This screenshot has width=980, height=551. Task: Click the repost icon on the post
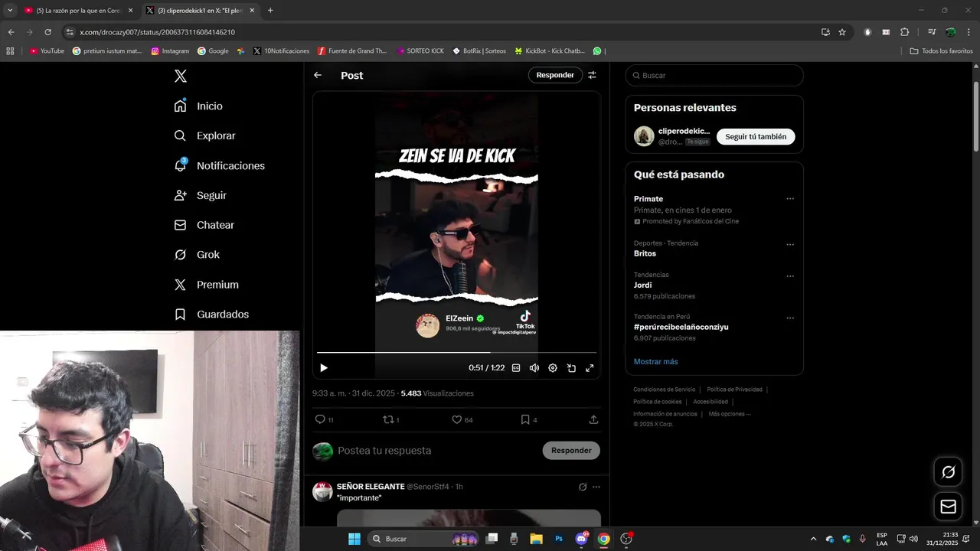point(388,419)
